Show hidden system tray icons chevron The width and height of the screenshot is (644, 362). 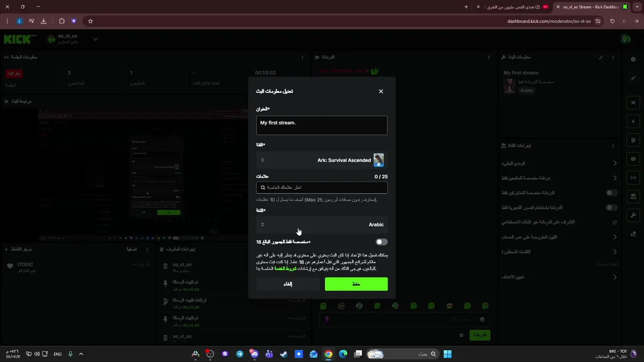81,354
